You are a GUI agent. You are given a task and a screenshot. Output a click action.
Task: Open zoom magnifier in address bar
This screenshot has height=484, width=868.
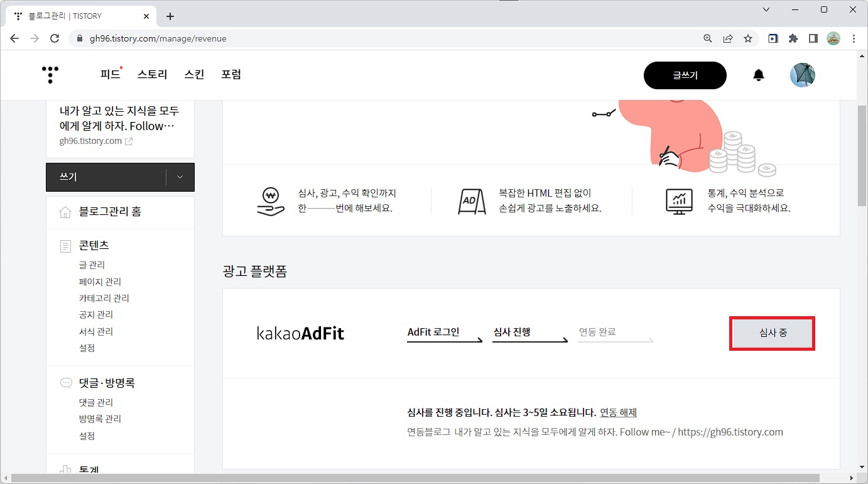(x=708, y=38)
